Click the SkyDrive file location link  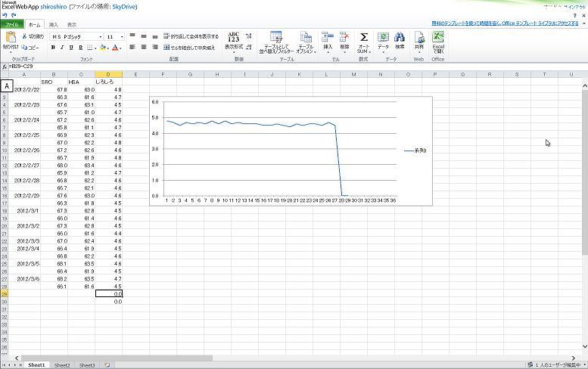pos(125,6)
